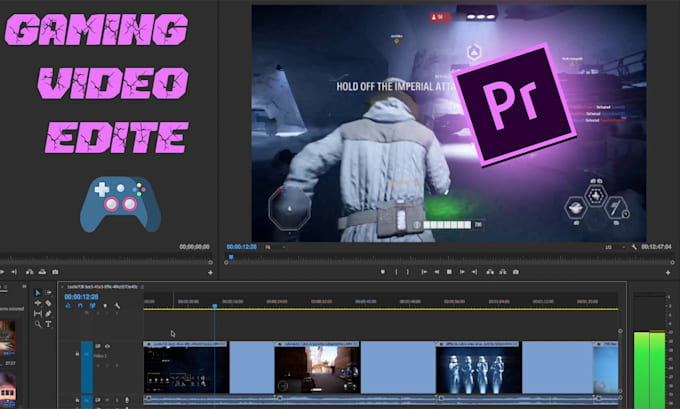Image resolution: width=680 pixels, height=409 pixels.
Task: Toggle Linked Selection in timeline
Action: click(x=92, y=306)
